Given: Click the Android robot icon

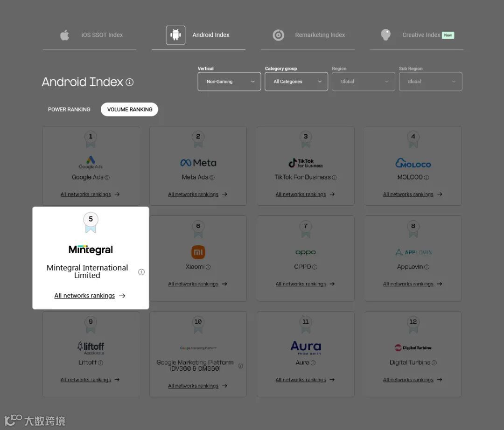Looking at the screenshot, I should tap(175, 35).
